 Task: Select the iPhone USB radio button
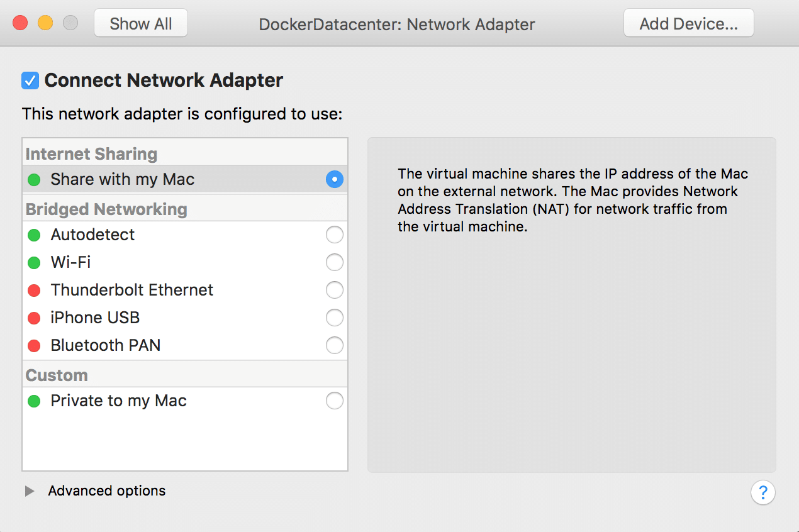pos(334,318)
